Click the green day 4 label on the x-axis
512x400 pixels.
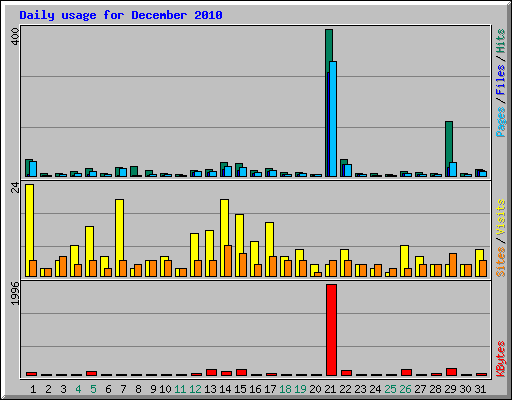click(x=78, y=389)
